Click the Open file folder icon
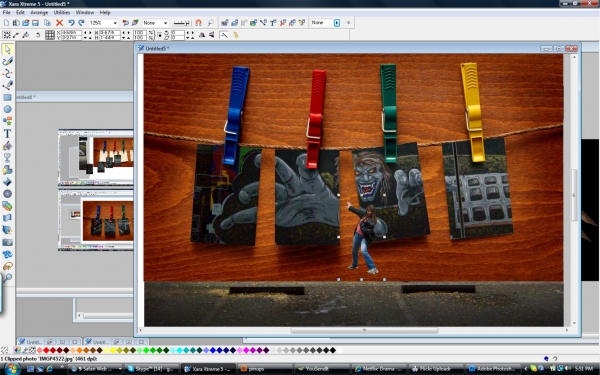Viewport: 600px width, 375px height. tap(26, 23)
